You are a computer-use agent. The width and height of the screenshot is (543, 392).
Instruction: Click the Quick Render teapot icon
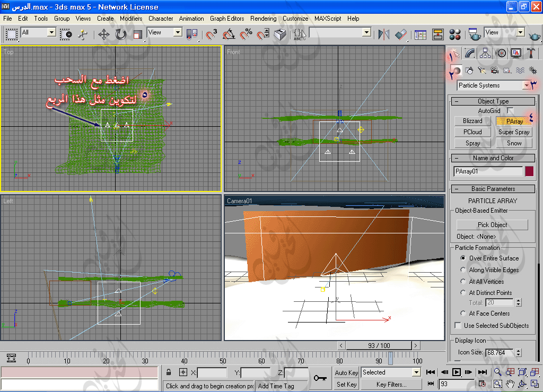point(535,35)
